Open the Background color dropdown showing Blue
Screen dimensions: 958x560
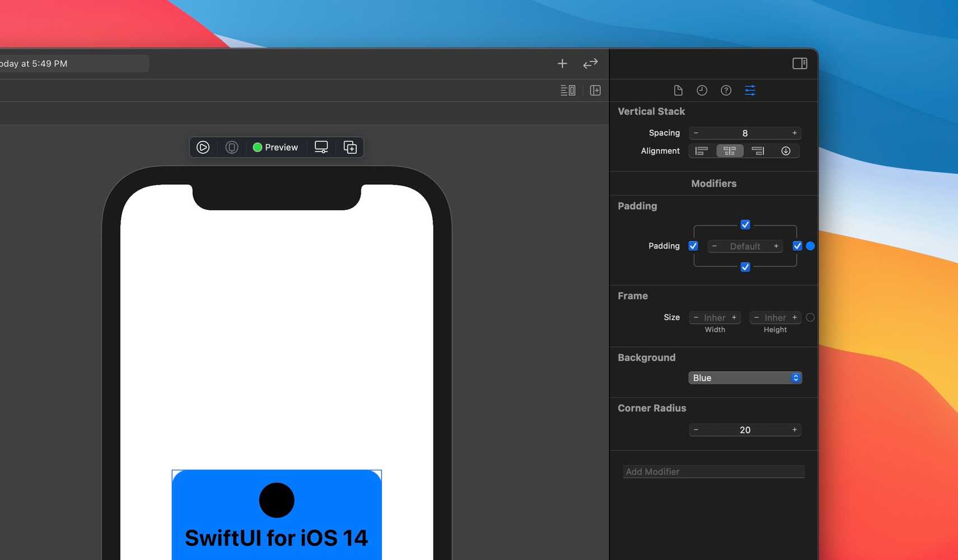click(745, 377)
